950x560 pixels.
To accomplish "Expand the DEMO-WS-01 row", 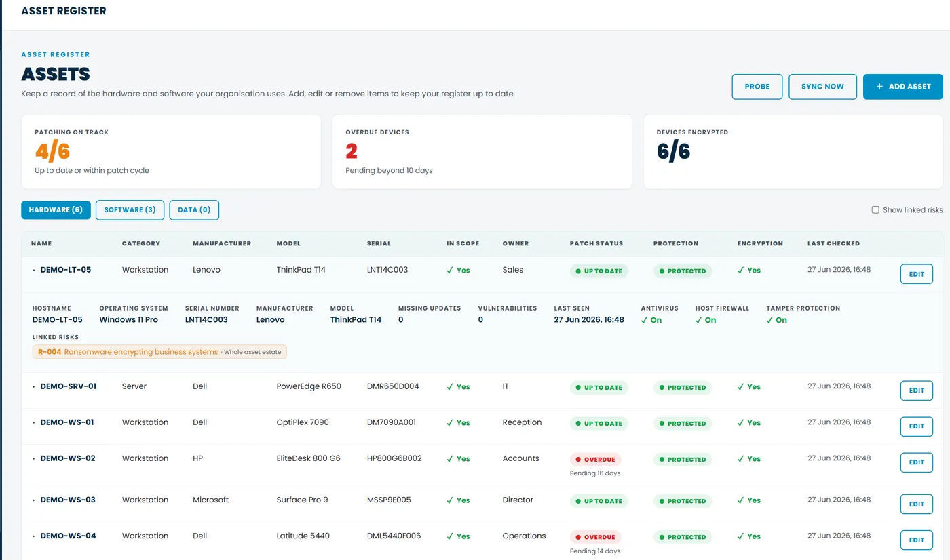I will (34, 422).
